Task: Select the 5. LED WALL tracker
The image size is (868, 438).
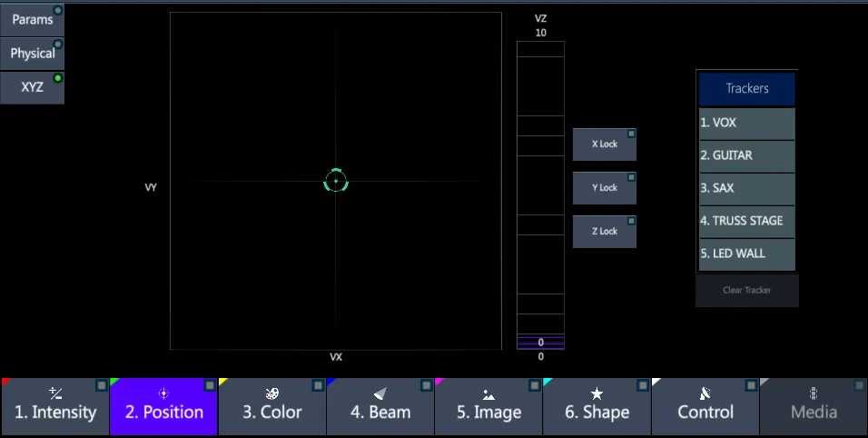Action: pos(746,254)
